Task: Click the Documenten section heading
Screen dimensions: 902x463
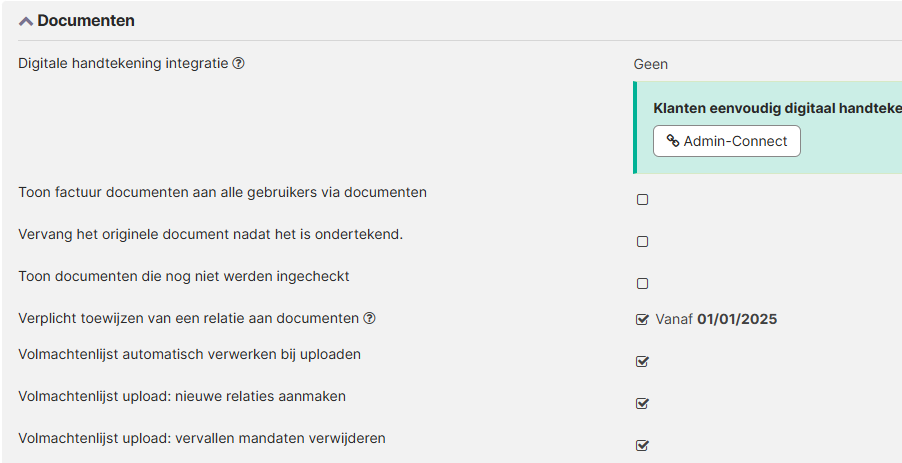Action: coord(86,21)
